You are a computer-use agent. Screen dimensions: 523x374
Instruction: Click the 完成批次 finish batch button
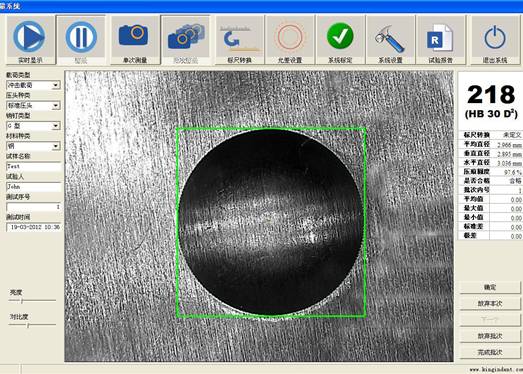coord(490,352)
